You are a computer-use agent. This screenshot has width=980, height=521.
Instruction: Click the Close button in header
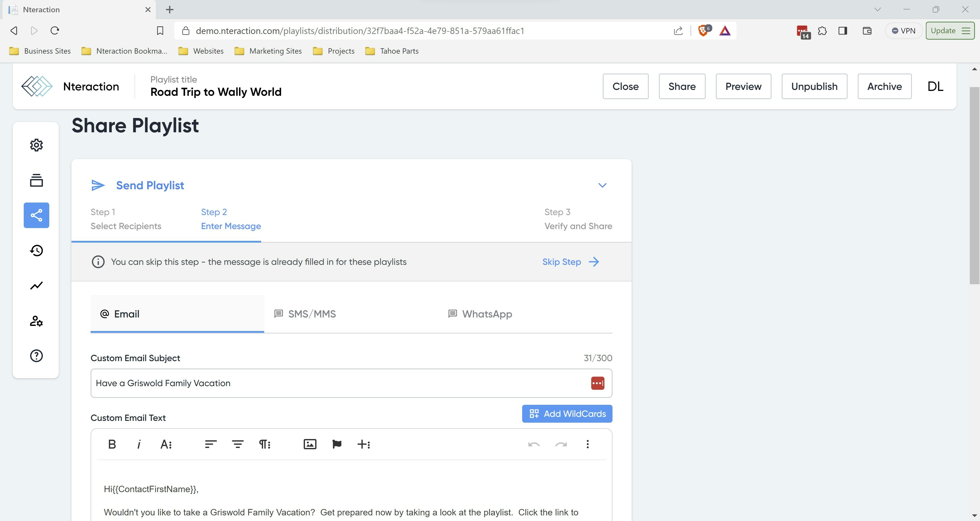pos(626,87)
